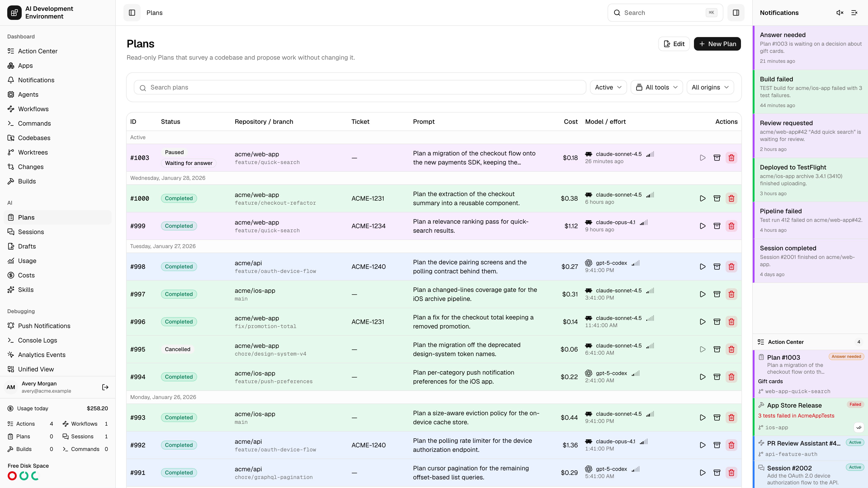Delete plan #999

pos(731,226)
